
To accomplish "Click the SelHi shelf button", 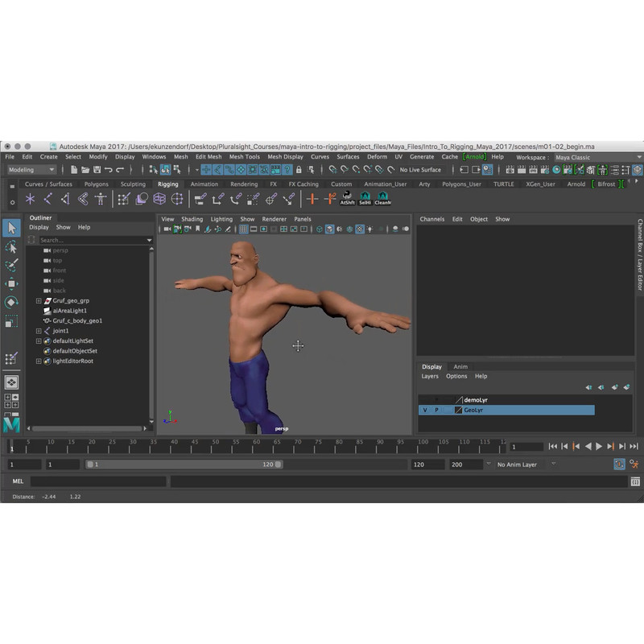I will point(365,198).
